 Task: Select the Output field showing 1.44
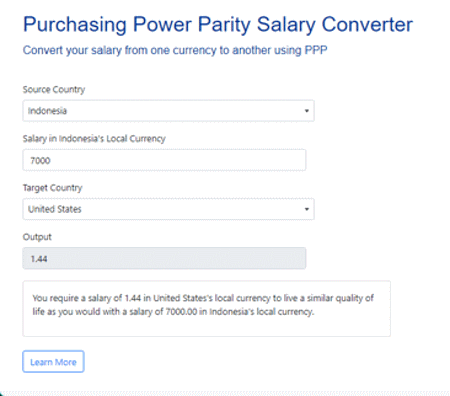point(164,258)
